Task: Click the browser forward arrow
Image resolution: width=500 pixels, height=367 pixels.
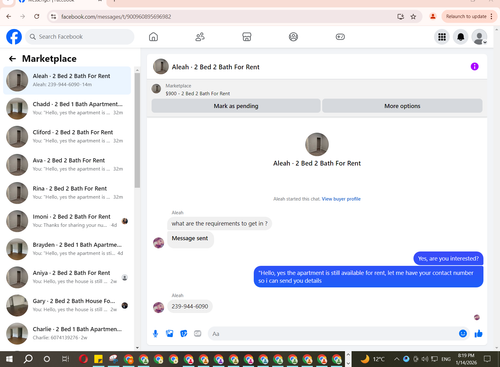Action: coord(23,16)
